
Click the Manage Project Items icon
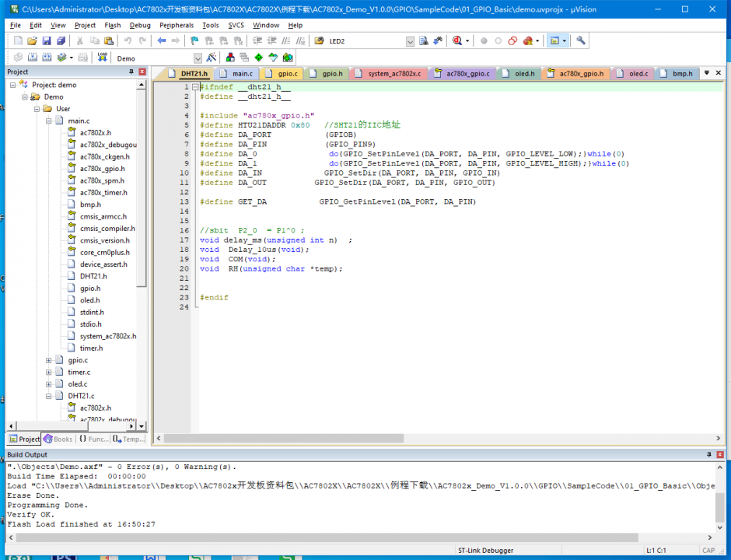coord(230,58)
